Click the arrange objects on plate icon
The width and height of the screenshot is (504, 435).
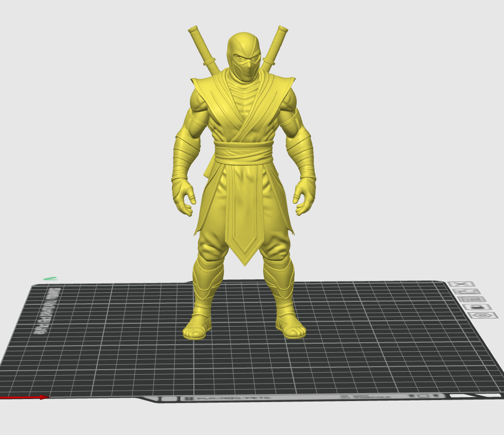[x=472, y=299]
